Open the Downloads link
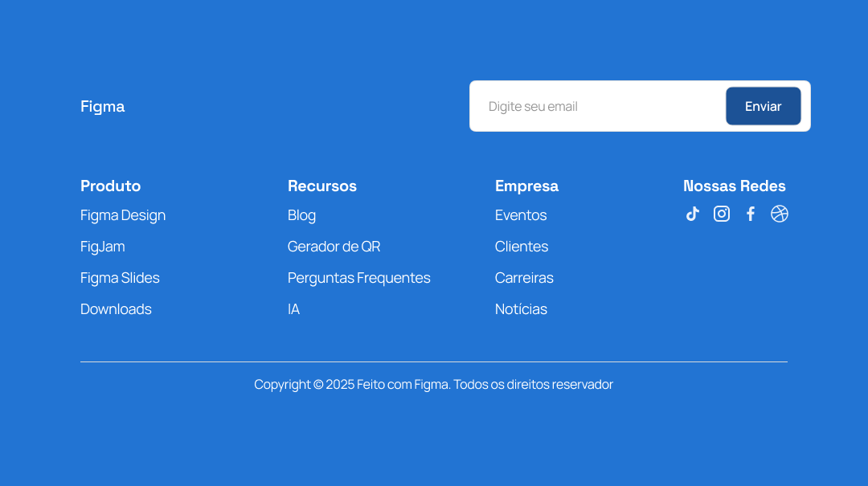The width and height of the screenshot is (868, 486). click(x=116, y=308)
